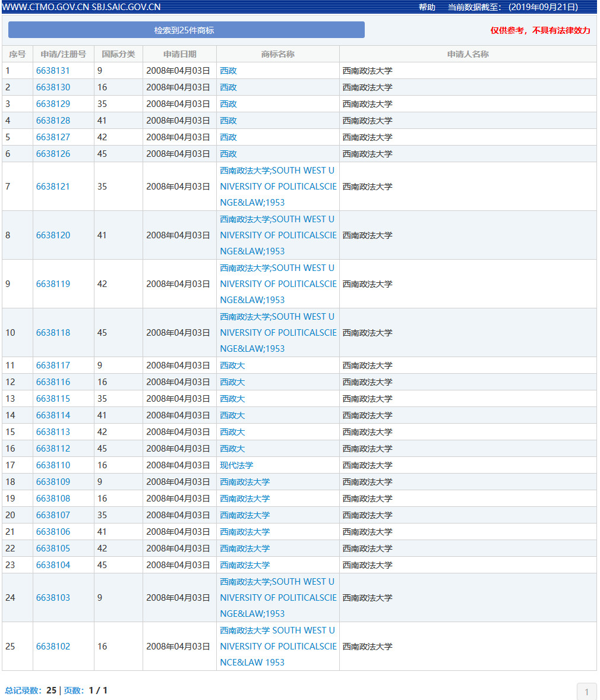
Task: Open 西政 trademark name in row 1
Action: [x=228, y=71]
